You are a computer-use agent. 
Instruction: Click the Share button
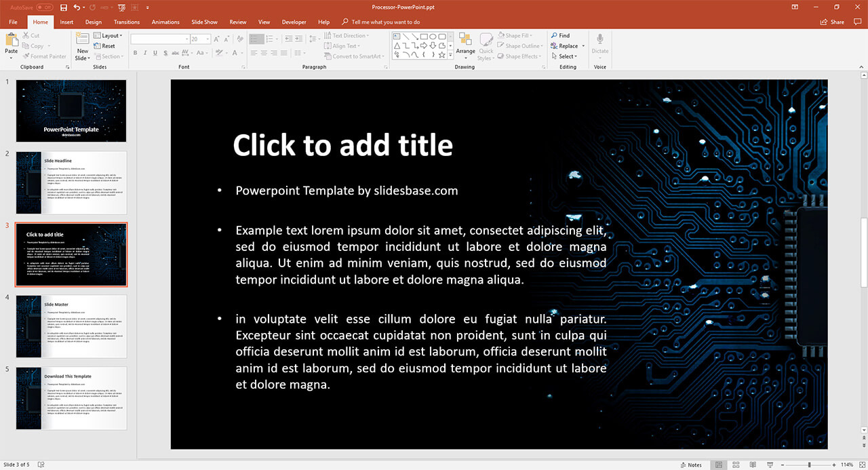click(833, 22)
